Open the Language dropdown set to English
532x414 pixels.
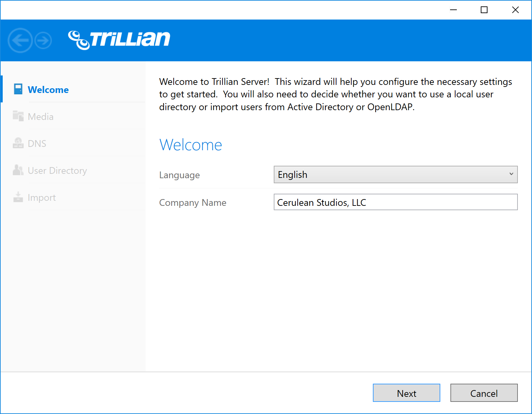point(395,174)
